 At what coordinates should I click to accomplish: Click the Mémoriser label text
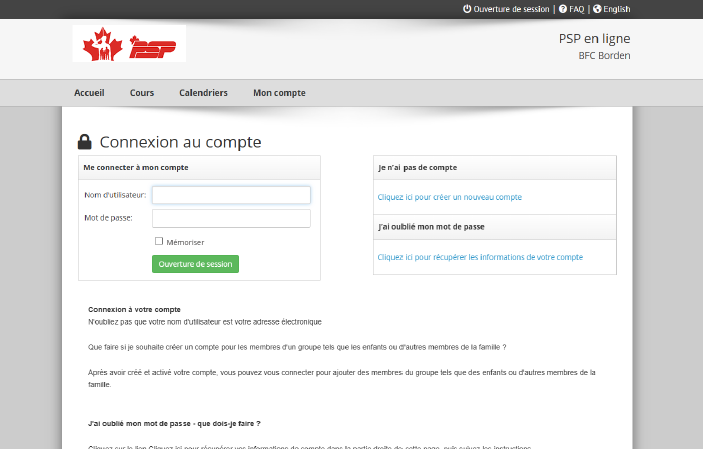pyautogui.click(x=185, y=242)
